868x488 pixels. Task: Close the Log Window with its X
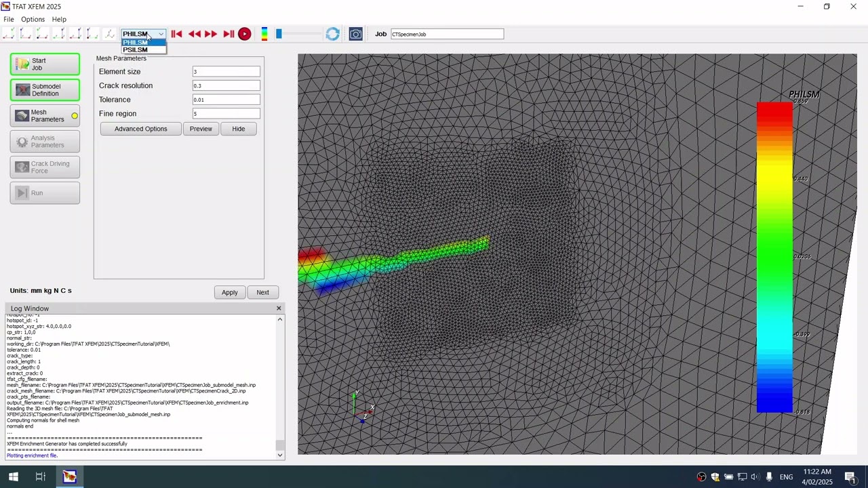tap(279, 308)
